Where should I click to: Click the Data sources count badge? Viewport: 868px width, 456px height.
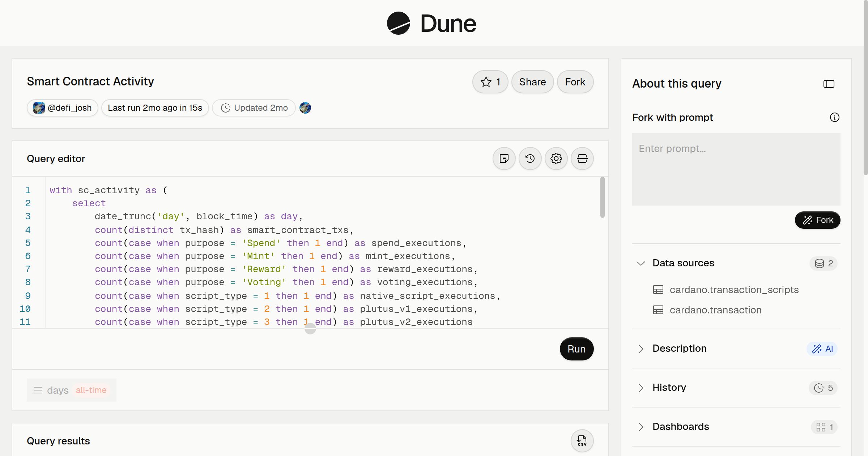[x=824, y=263]
